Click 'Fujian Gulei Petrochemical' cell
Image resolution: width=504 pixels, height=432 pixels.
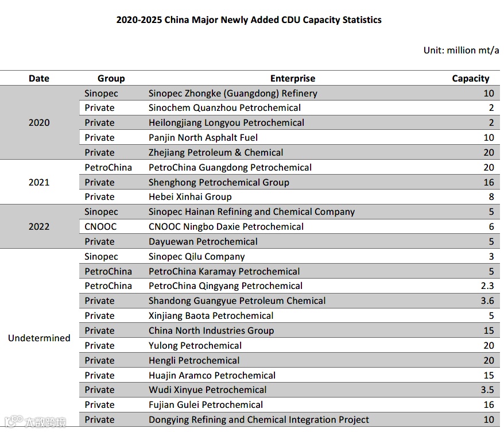click(x=206, y=405)
